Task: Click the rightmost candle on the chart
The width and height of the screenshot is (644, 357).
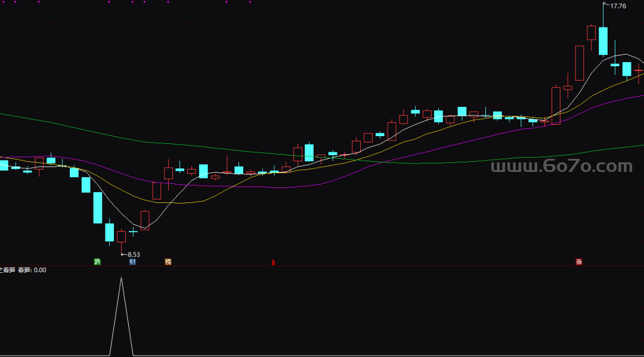Action: [x=639, y=71]
